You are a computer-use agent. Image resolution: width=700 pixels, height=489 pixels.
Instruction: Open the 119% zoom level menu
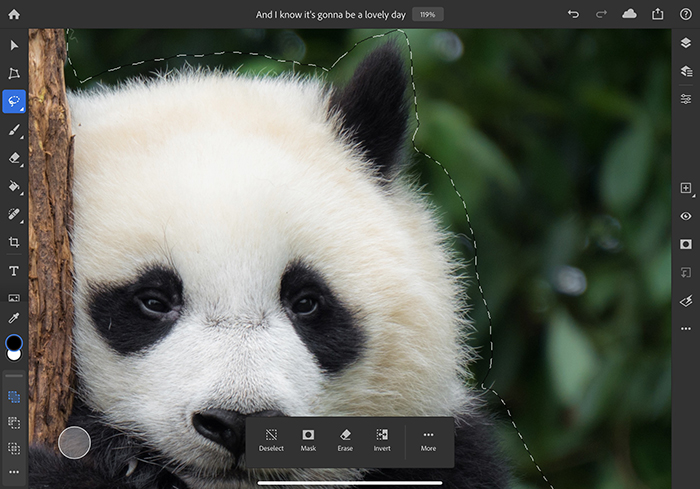click(427, 15)
